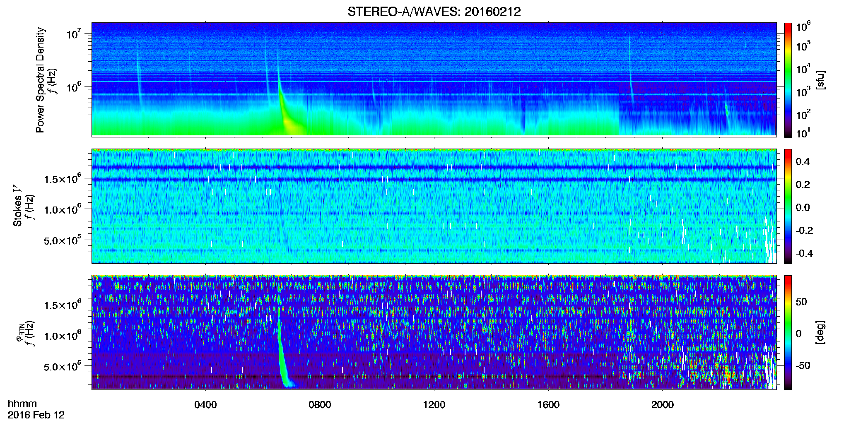868x447 pixels.
Task: Click the 10^7 frequency tick in top panel
Action: pos(74,34)
